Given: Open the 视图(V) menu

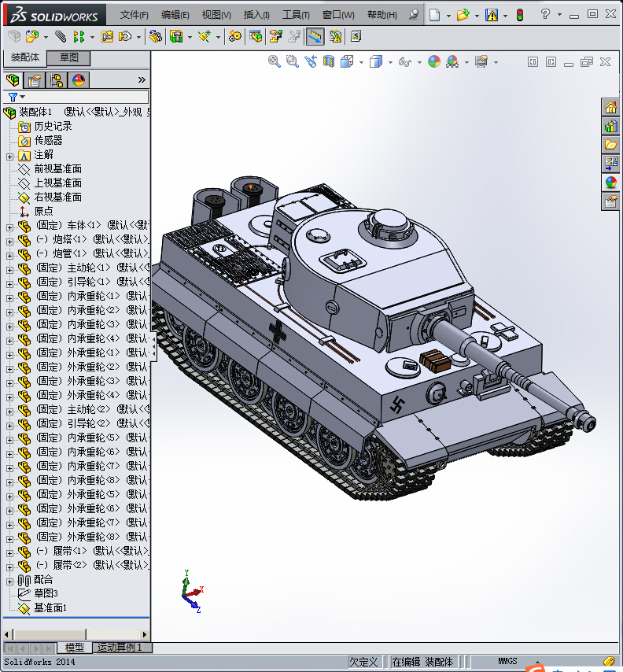Looking at the screenshot, I should tap(216, 15).
